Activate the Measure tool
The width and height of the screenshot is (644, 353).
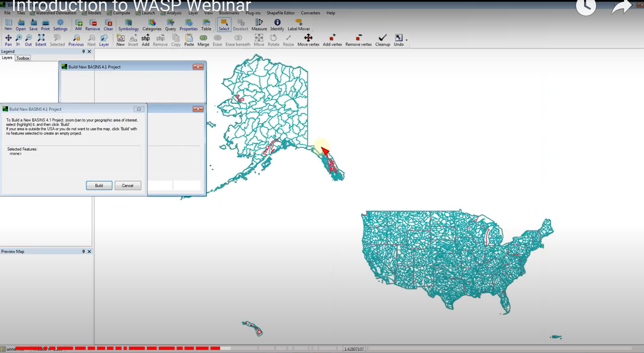(259, 25)
